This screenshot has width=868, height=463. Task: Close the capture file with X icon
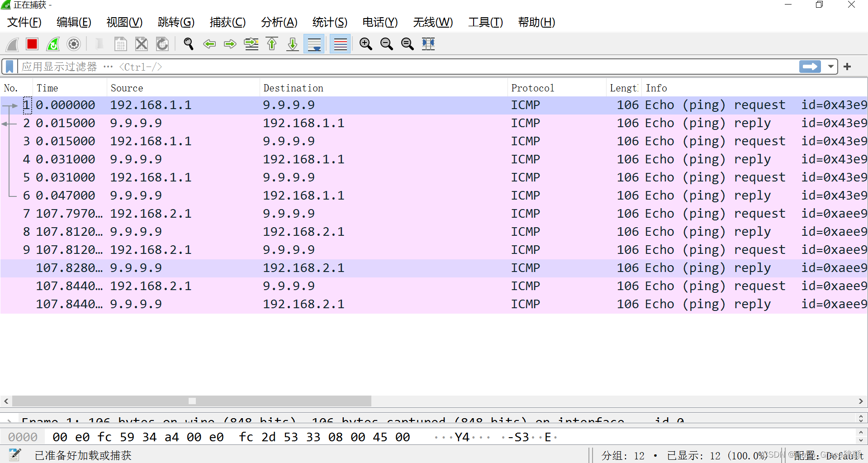[142, 44]
